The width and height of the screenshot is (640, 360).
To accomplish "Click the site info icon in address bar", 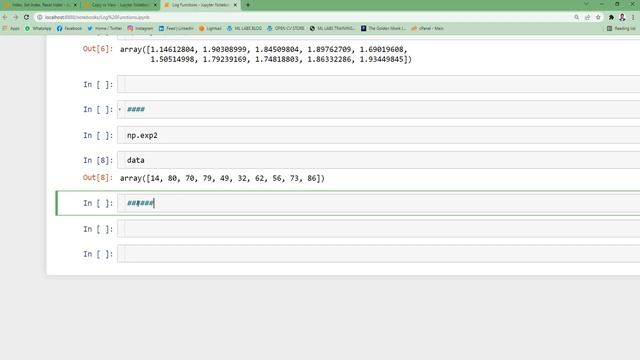I will 40,17.
